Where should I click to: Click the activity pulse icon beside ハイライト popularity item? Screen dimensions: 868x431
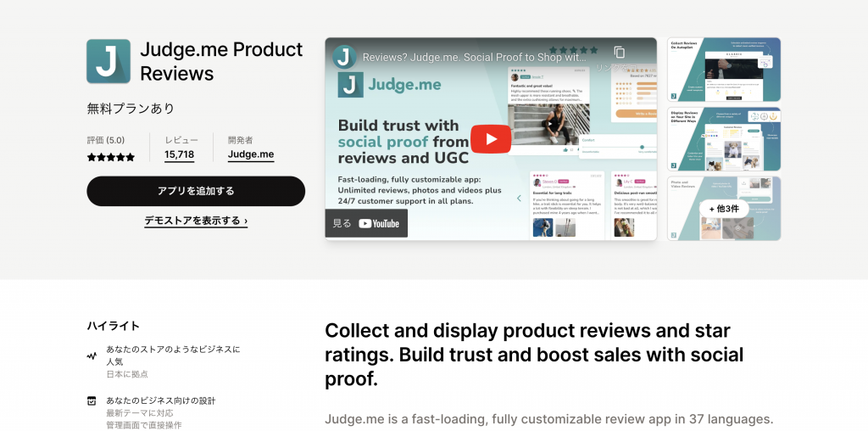tap(92, 356)
